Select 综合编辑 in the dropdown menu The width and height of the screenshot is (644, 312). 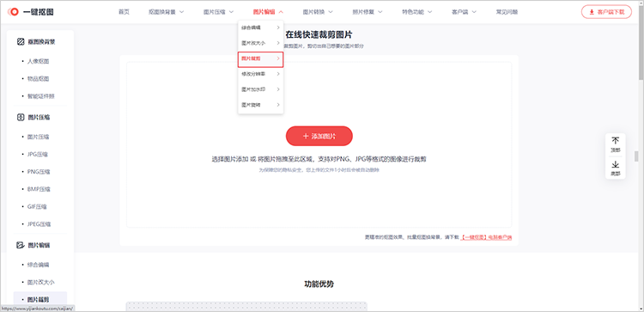pyautogui.click(x=261, y=28)
